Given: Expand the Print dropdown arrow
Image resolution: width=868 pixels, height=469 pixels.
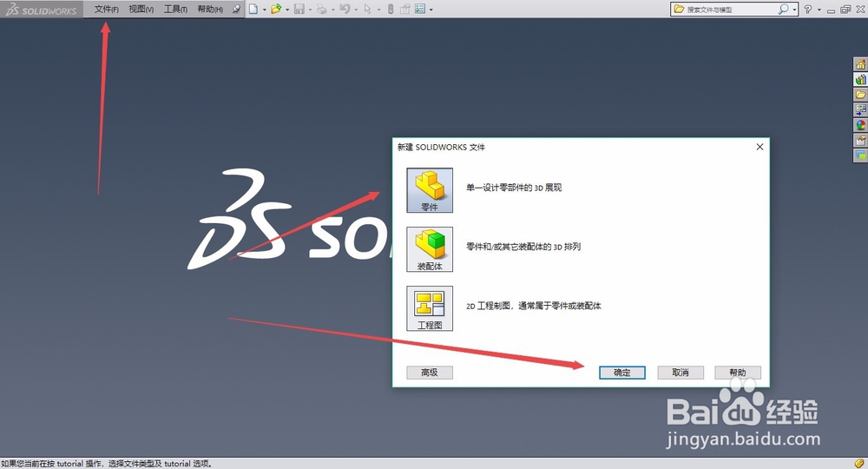Looking at the screenshot, I should (x=332, y=10).
